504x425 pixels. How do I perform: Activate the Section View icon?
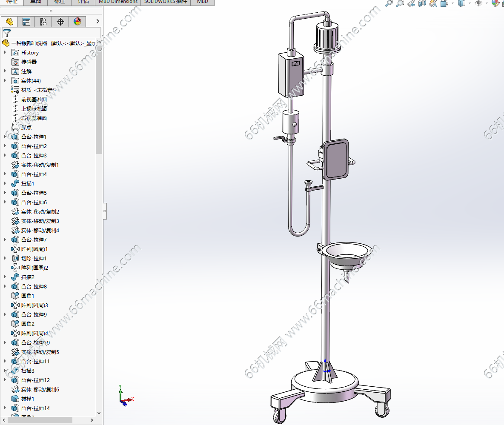pyautogui.click(x=422, y=3)
